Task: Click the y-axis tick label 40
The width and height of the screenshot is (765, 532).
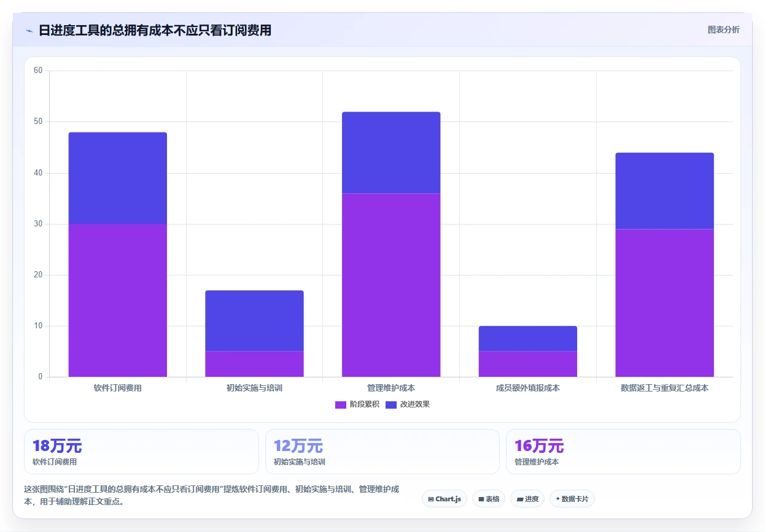Action: tap(38, 173)
